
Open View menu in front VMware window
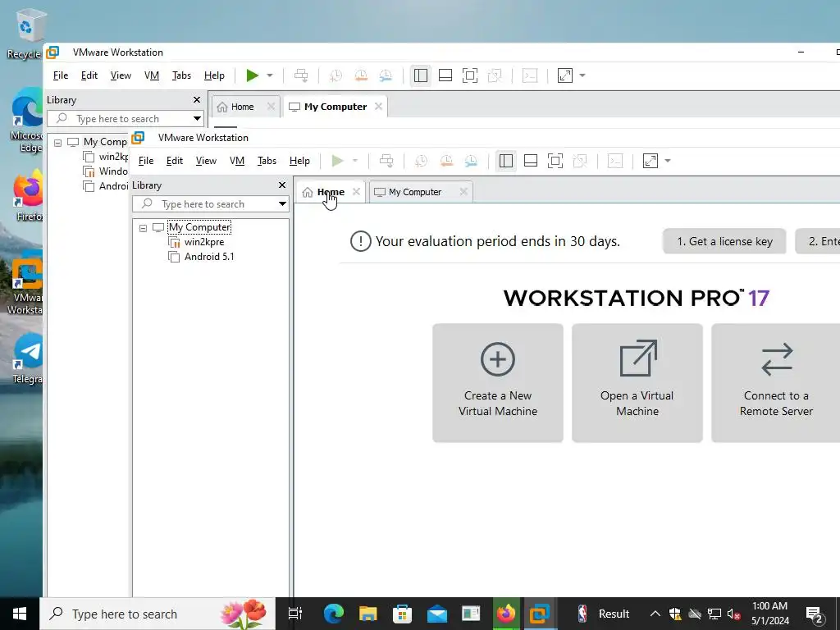(206, 161)
